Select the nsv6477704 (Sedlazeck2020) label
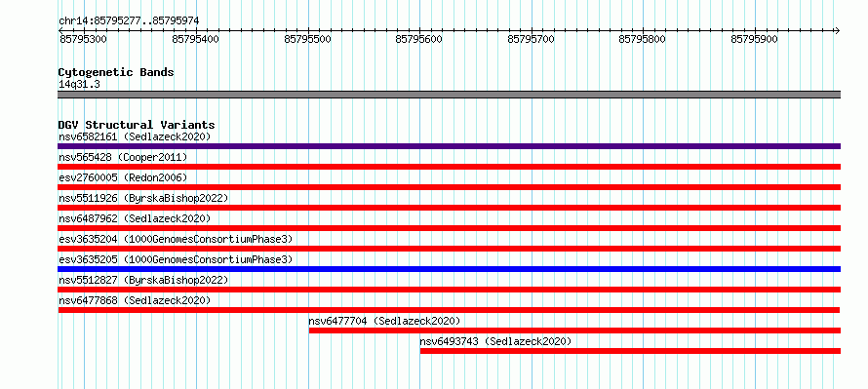 pos(384,321)
